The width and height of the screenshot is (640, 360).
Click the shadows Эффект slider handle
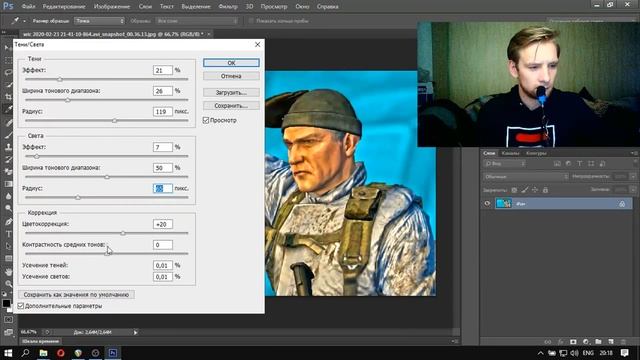[60, 79]
